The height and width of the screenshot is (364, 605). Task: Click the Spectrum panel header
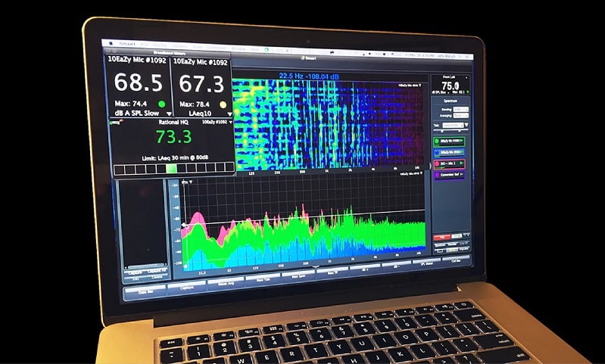451,101
